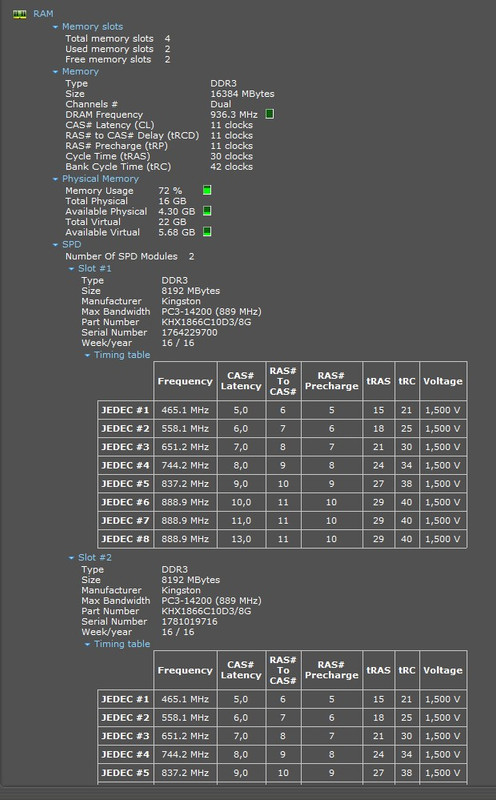Image resolution: width=496 pixels, height=800 pixels.
Task: Click Slot #1 table RAS# Precharge header
Action: click(x=332, y=381)
